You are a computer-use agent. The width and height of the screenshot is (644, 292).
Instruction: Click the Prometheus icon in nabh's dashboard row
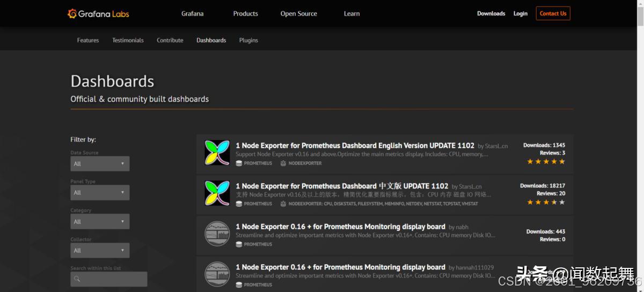239,244
